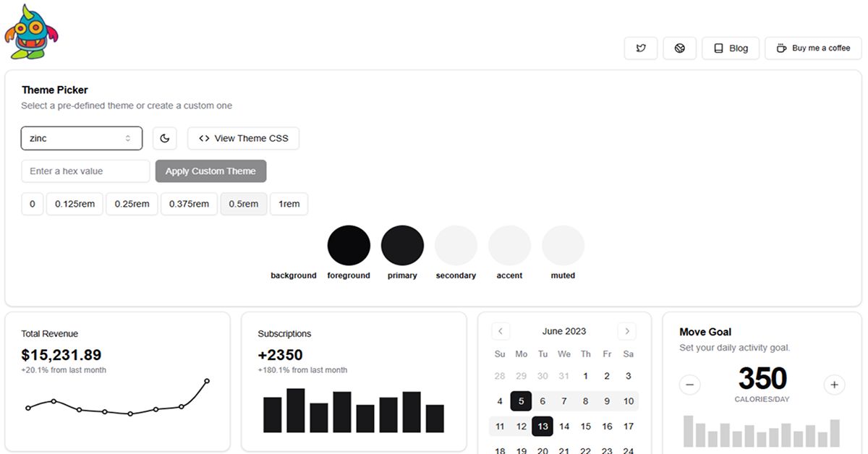Image resolution: width=868 pixels, height=454 pixels.
Task: Go to next month with right chevron
Action: 626,331
